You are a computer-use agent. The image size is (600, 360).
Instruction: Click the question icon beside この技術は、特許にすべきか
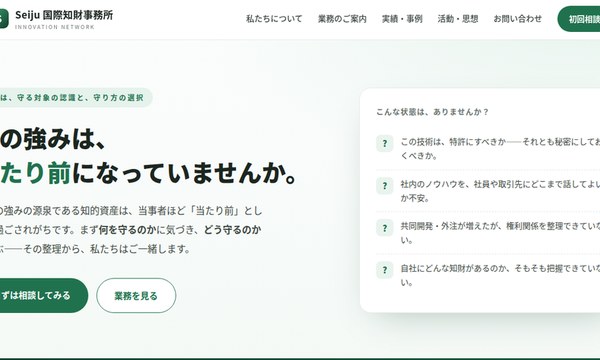[385, 143]
